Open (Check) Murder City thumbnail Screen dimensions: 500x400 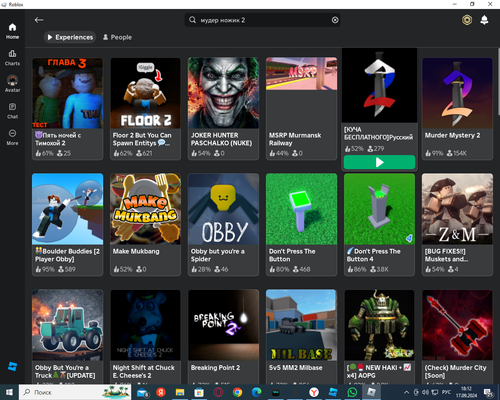coord(457,325)
